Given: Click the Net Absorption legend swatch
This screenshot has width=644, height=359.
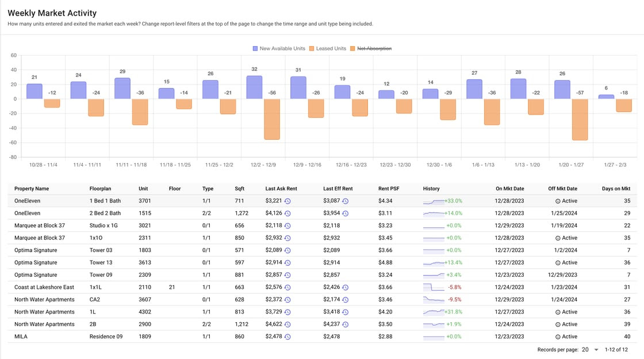Looking at the screenshot, I should [x=352, y=48].
